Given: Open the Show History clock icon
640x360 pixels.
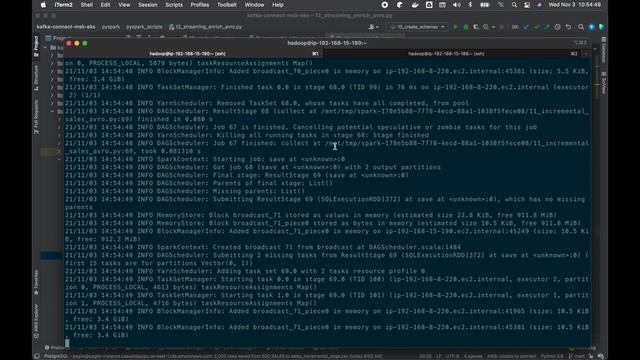Looking at the screenshot, I should click(558, 27).
